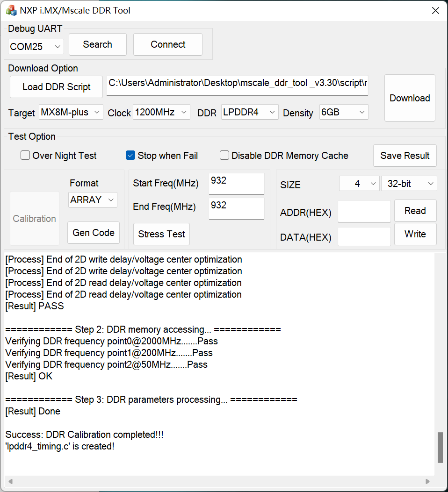Change the Clock from 1200MHz dropdown
This screenshot has width=448, height=492.
tap(161, 112)
